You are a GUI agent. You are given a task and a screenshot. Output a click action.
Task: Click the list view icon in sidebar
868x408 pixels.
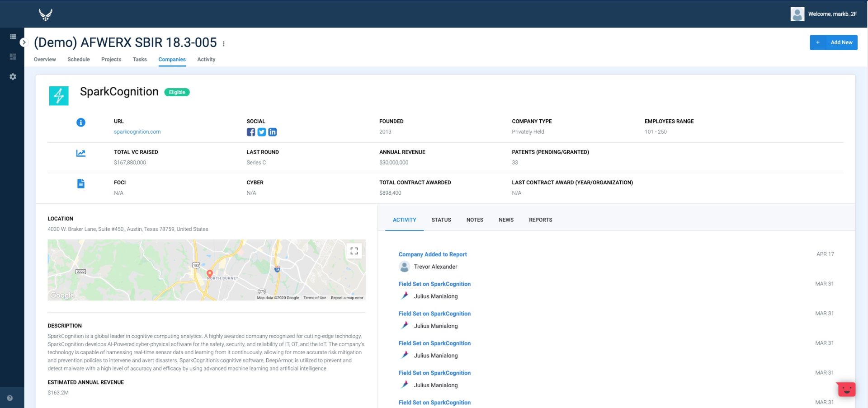[x=13, y=37]
